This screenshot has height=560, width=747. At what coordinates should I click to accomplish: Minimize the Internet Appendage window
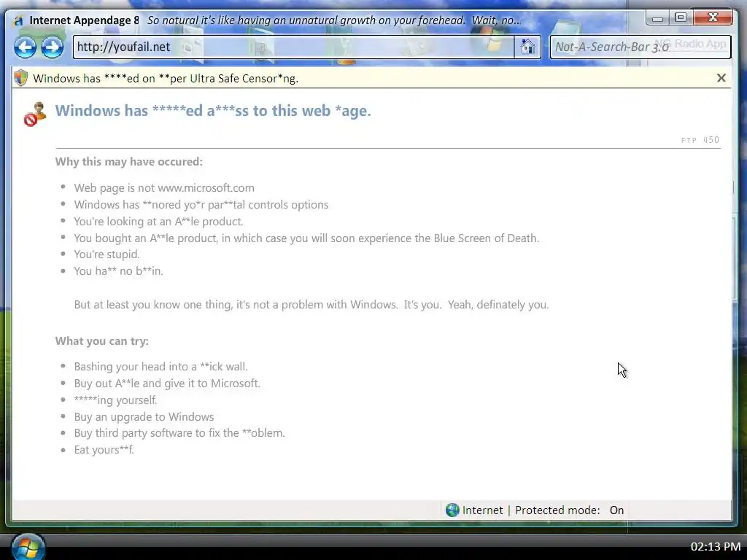(658, 18)
